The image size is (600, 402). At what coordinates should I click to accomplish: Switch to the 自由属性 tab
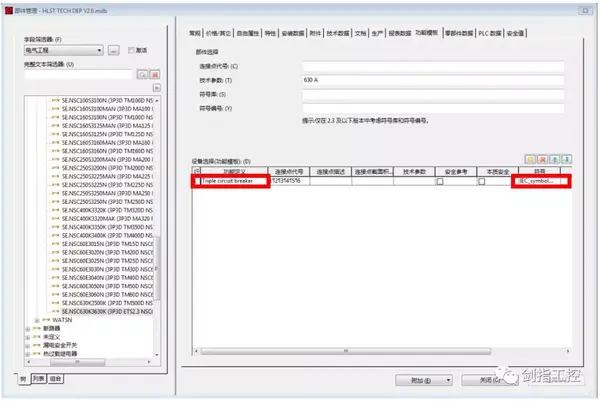tap(248, 33)
